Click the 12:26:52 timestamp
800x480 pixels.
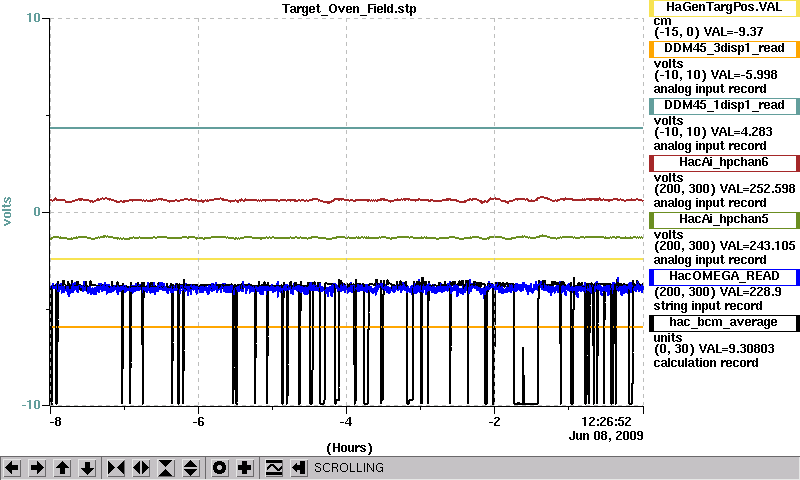coord(606,422)
